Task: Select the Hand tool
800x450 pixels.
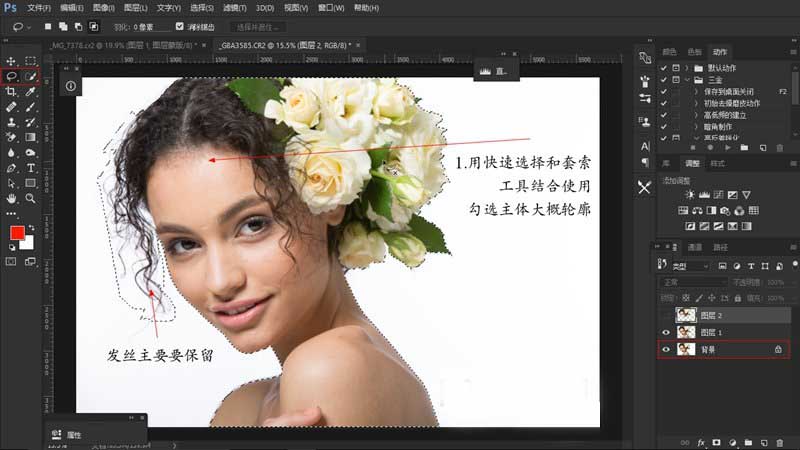Action: pos(11,198)
